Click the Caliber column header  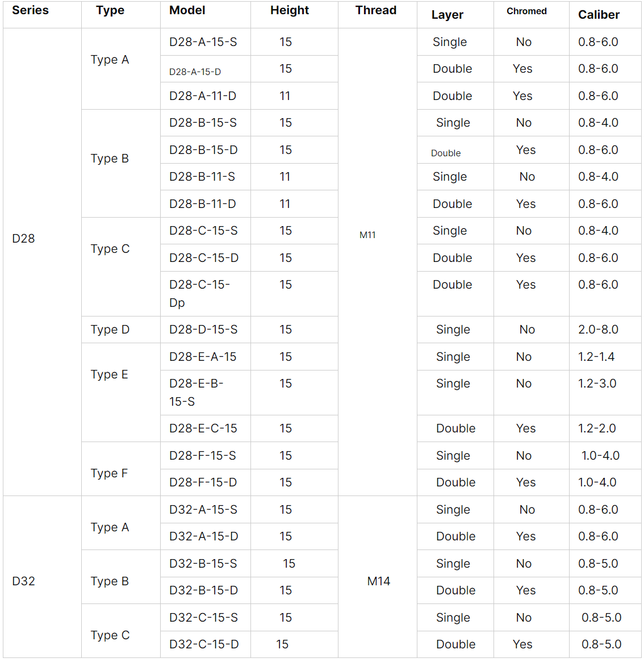(x=605, y=14)
